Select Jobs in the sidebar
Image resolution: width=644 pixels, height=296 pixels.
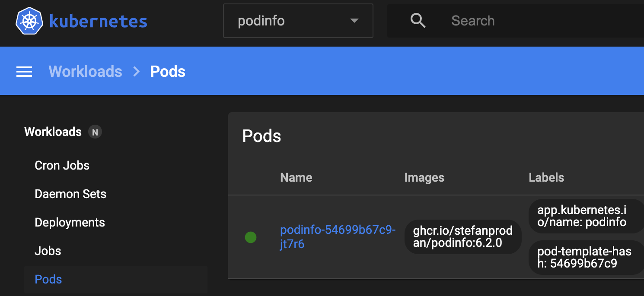(48, 251)
